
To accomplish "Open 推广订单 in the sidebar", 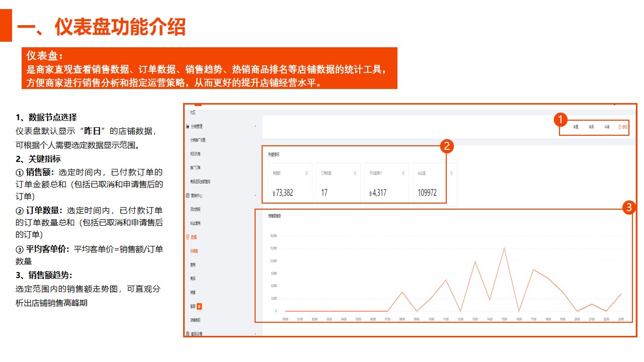I will (195, 167).
